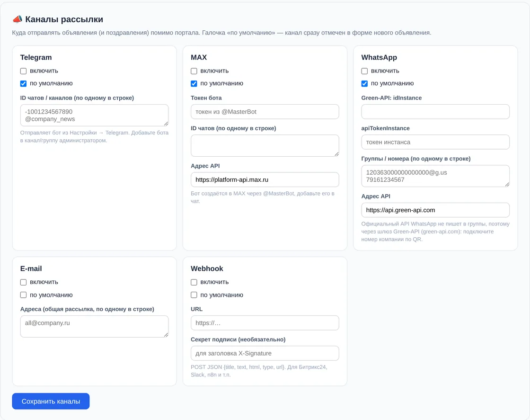Viewport: 530px width, 420px height.
Task: Click the Секрет подписи (необязательно) label
Action: (x=238, y=340)
